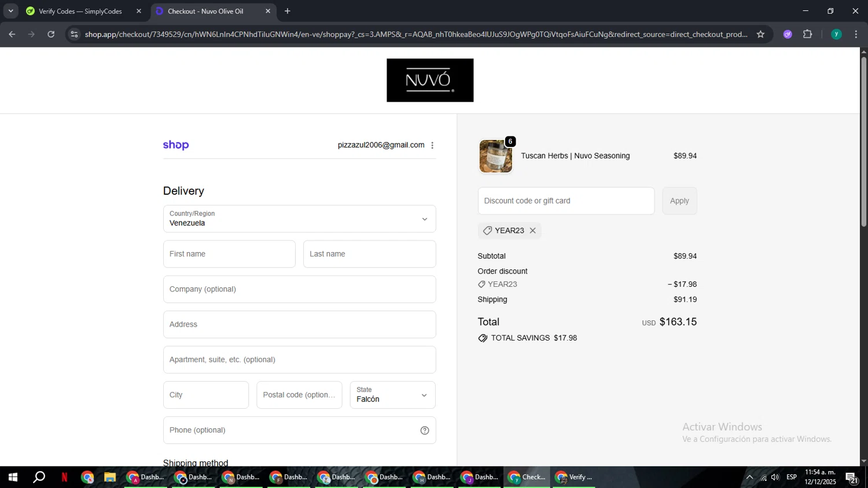Switch to the Verify ... Chrome window in taskbar
The image size is (868, 488).
click(x=574, y=477)
